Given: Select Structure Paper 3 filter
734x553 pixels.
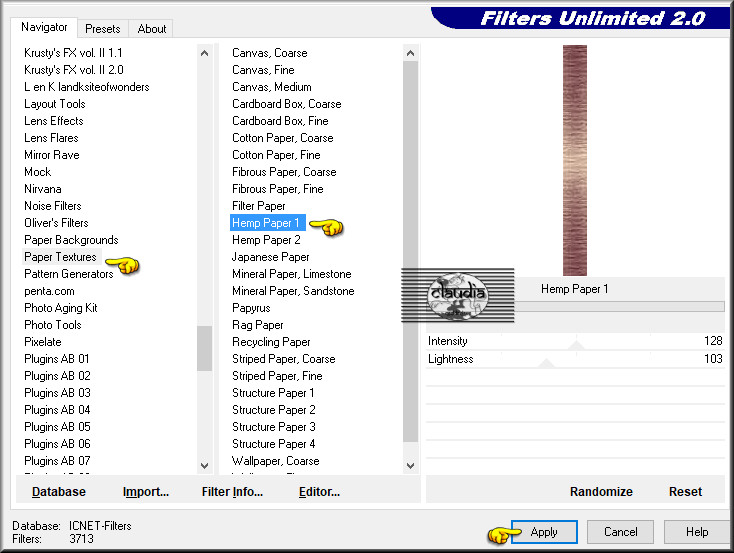Looking at the screenshot, I should click(274, 427).
